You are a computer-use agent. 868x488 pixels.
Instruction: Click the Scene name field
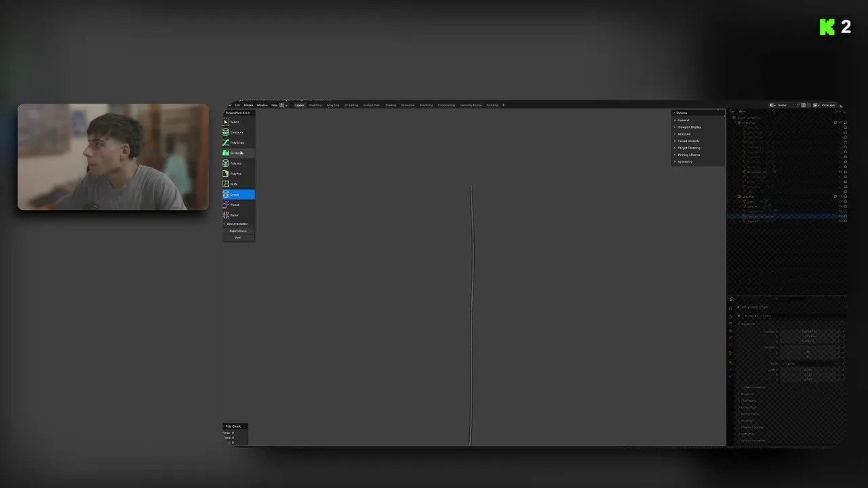(x=786, y=105)
